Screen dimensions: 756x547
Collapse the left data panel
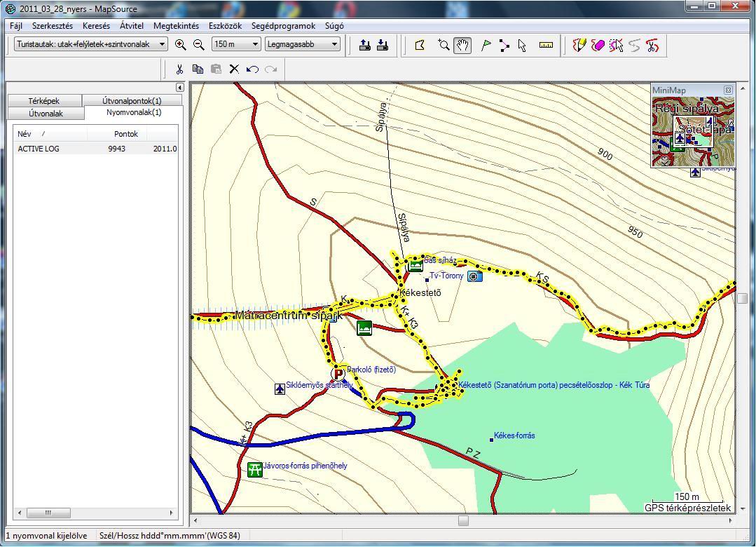[180, 88]
